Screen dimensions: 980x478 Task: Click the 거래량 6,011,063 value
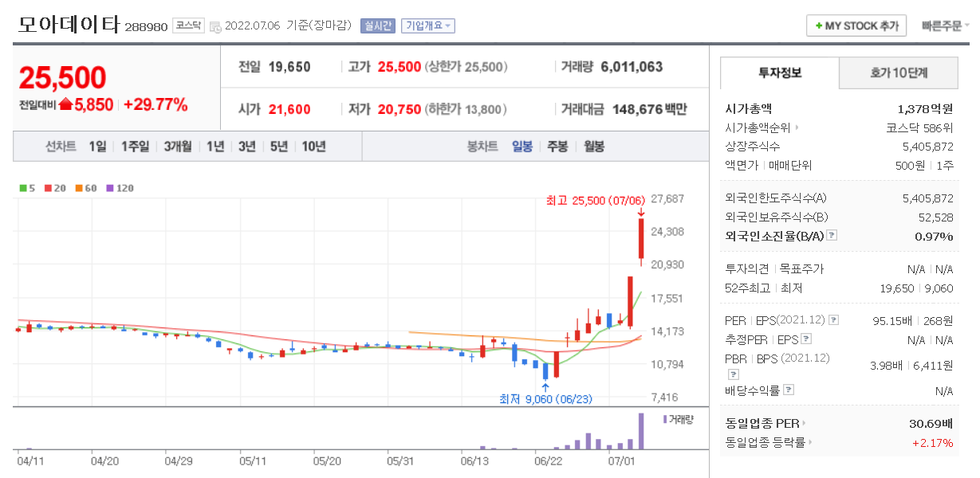[x=632, y=67]
